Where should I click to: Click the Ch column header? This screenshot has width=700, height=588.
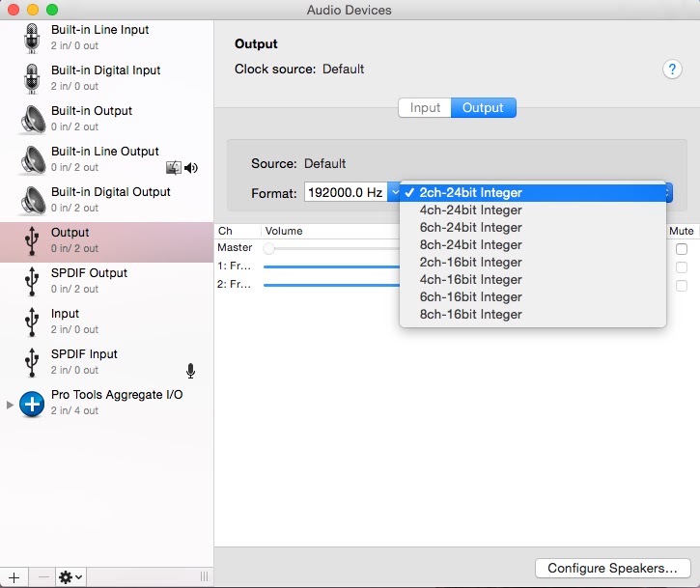coord(225,232)
